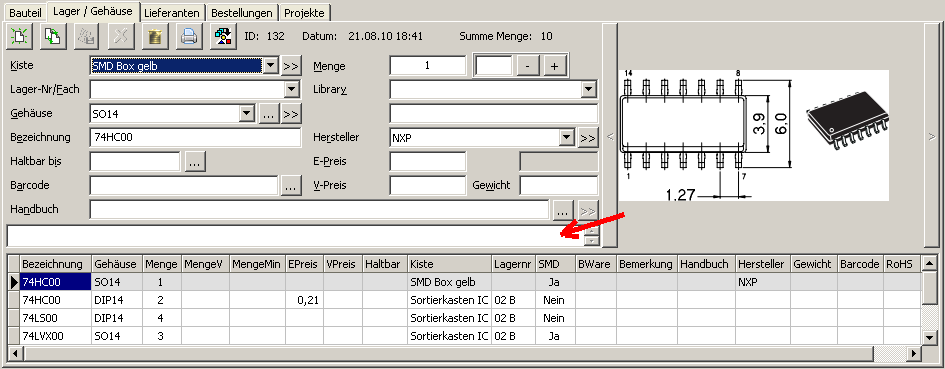Image resolution: width=945 pixels, height=369 pixels.
Task: Click the delete trash can icon
Action: pos(155,37)
